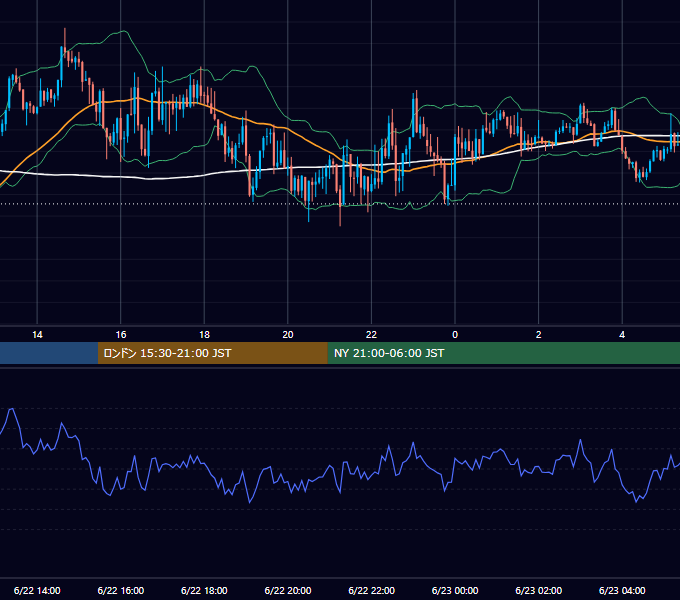680x600 pixels.
Task: Click the hour label 2 on time axis
Action: click(x=539, y=335)
